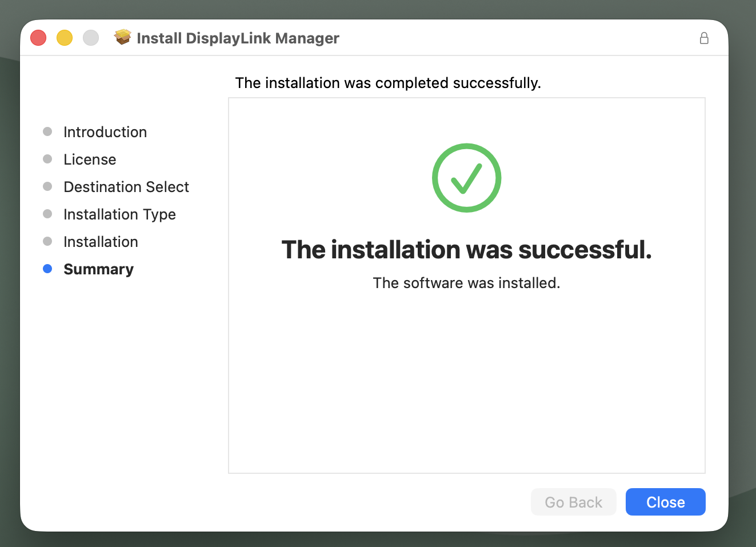Select the Destination Select step

tap(126, 187)
